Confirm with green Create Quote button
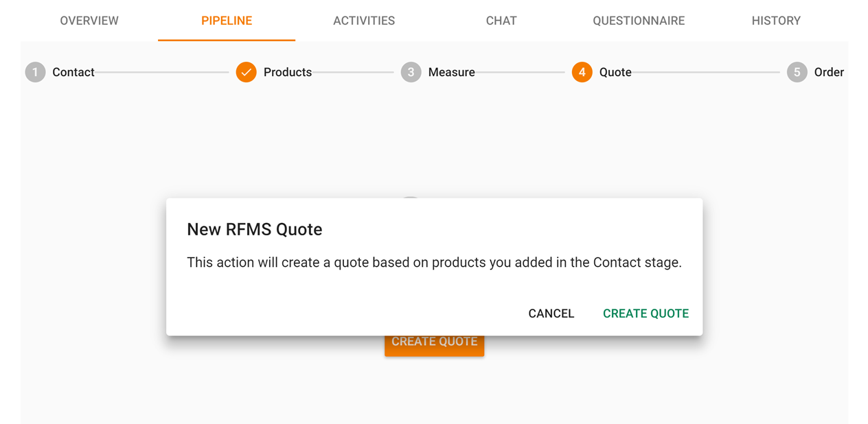 646,314
